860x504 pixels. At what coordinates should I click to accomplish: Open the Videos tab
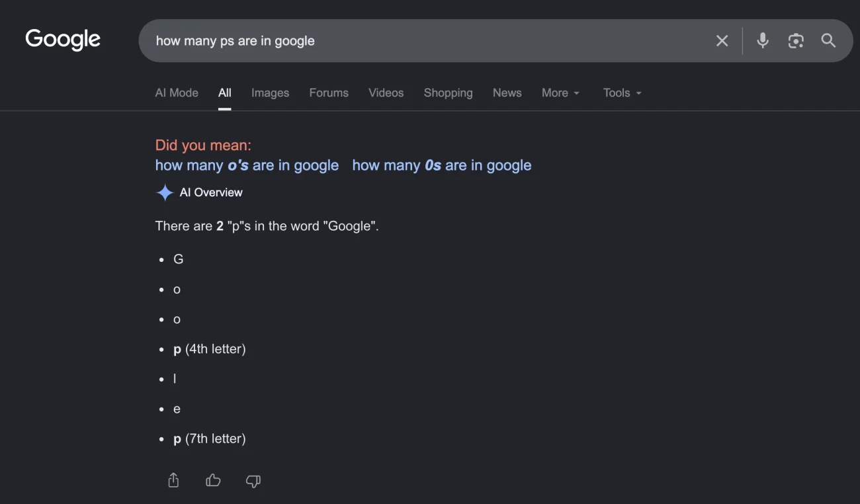click(x=386, y=93)
